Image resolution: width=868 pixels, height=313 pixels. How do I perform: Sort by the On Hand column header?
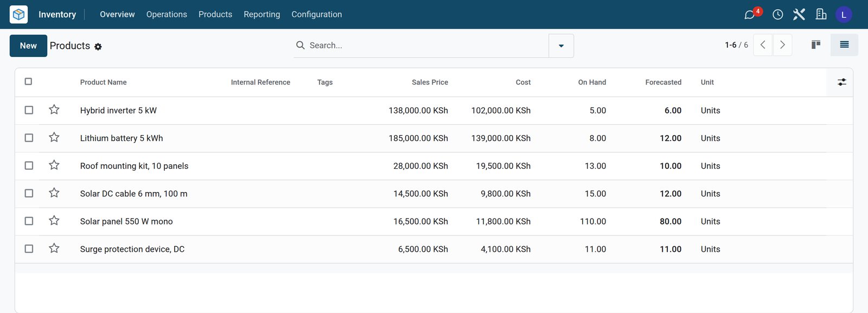(592, 82)
